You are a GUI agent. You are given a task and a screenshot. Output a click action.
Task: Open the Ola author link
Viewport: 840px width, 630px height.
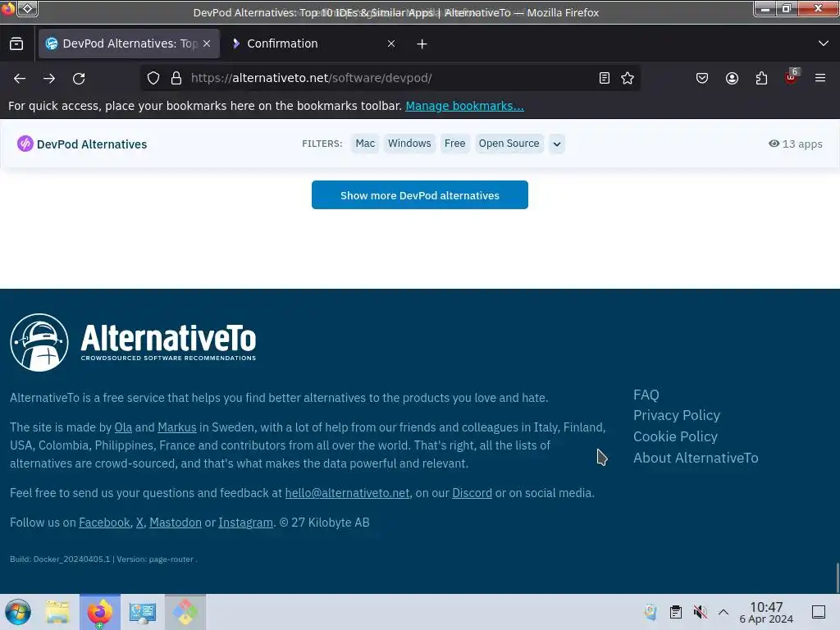coord(123,427)
